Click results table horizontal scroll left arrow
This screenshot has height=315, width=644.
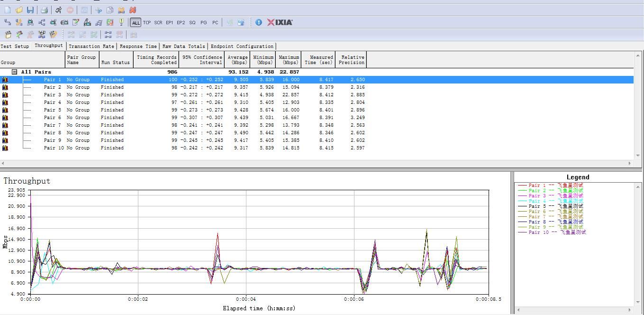(3, 163)
